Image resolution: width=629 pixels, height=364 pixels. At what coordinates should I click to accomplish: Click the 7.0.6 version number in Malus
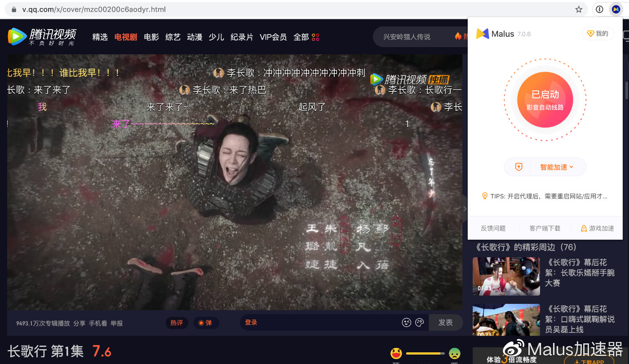click(x=524, y=34)
